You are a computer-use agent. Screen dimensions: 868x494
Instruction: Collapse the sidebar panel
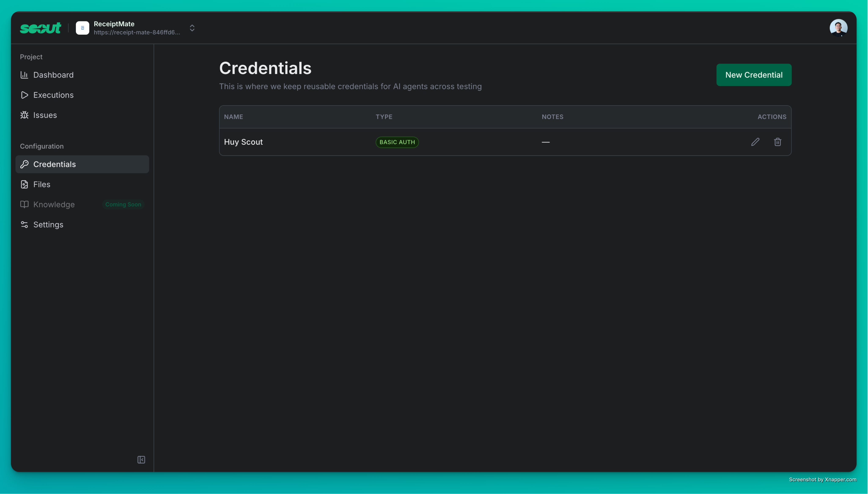tap(141, 460)
